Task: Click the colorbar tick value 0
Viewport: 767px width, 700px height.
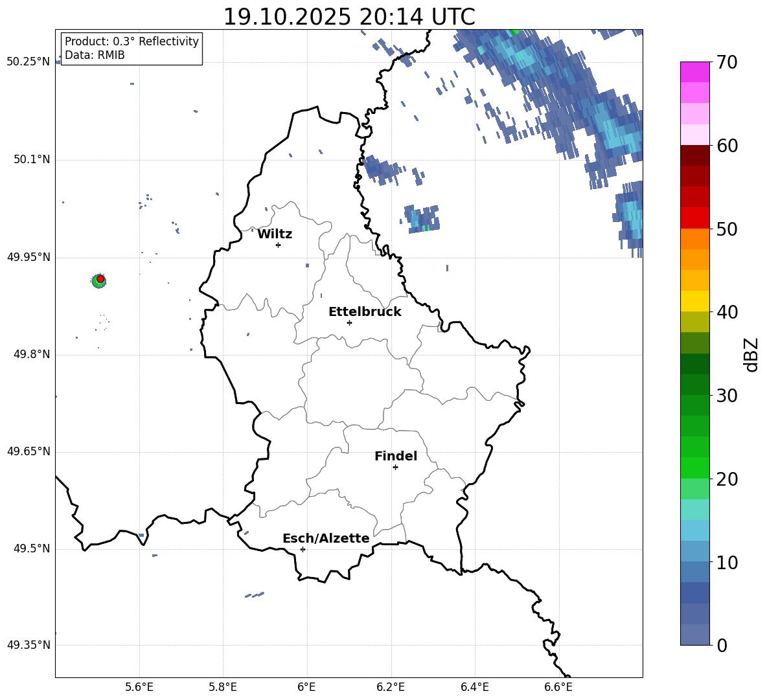Action: click(x=722, y=645)
